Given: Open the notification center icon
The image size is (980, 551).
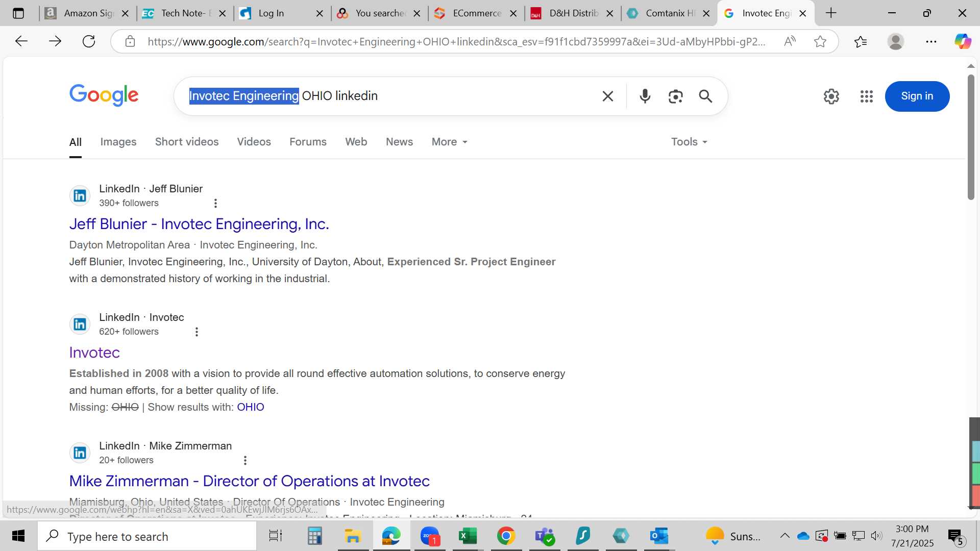Looking at the screenshot, I should click(x=955, y=536).
